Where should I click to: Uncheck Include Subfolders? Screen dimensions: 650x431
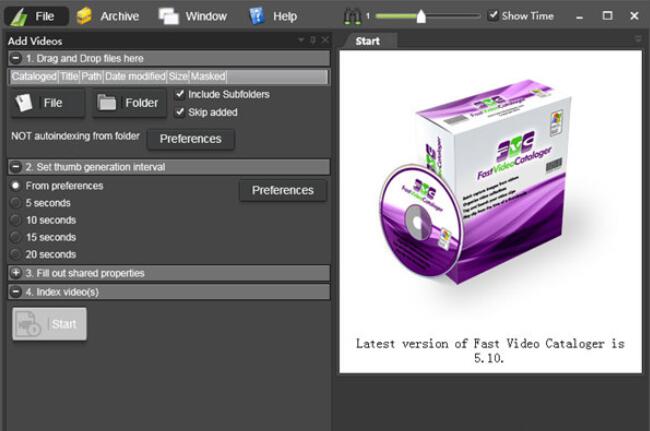[x=180, y=94]
